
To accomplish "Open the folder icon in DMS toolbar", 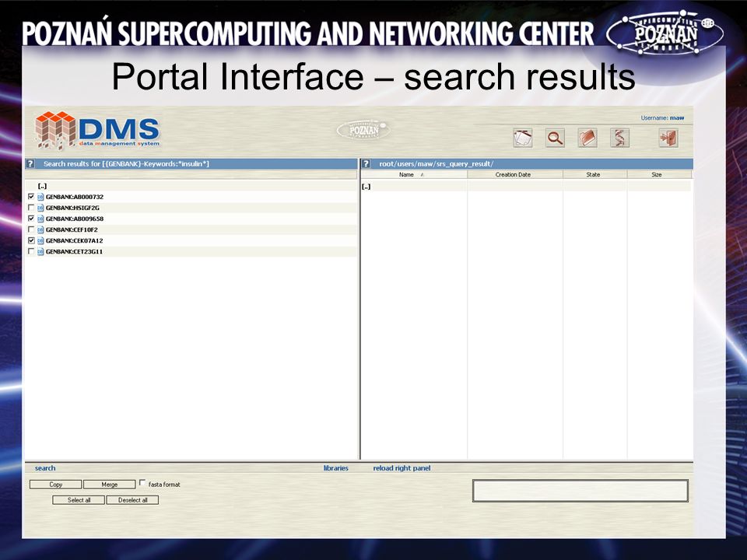I will click(x=587, y=138).
